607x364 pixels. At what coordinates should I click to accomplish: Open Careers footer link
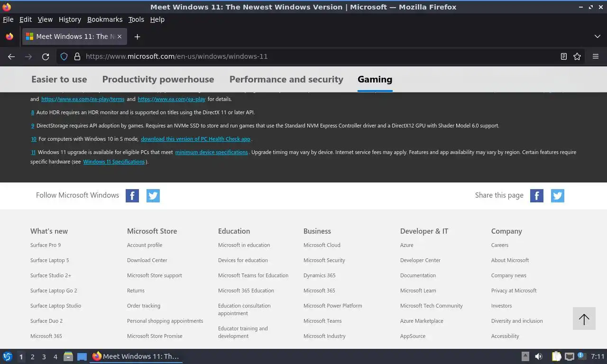pos(500,245)
